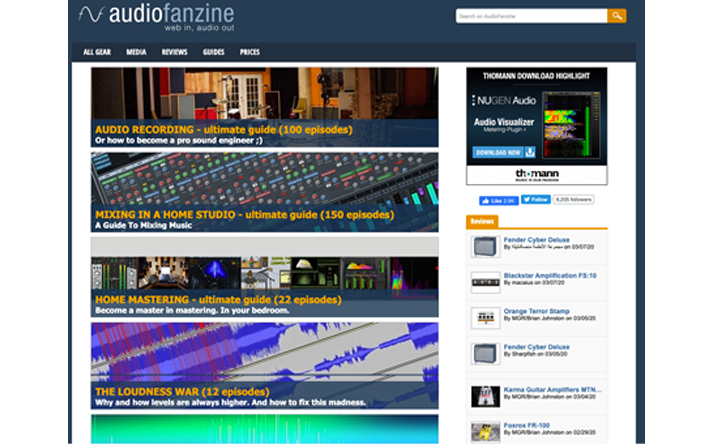Viewport: 702px width, 445px height.
Task: Open the audiofanzine logo home link
Action: point(156,17)
